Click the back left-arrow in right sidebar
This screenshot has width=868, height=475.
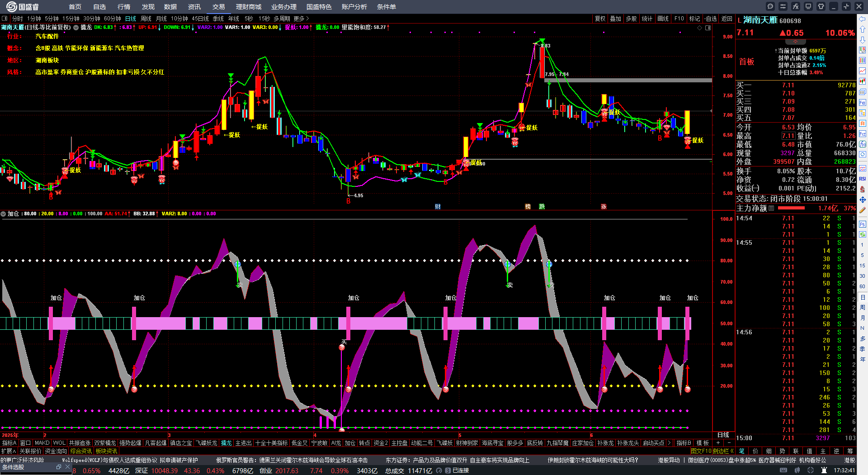[863, 19]
